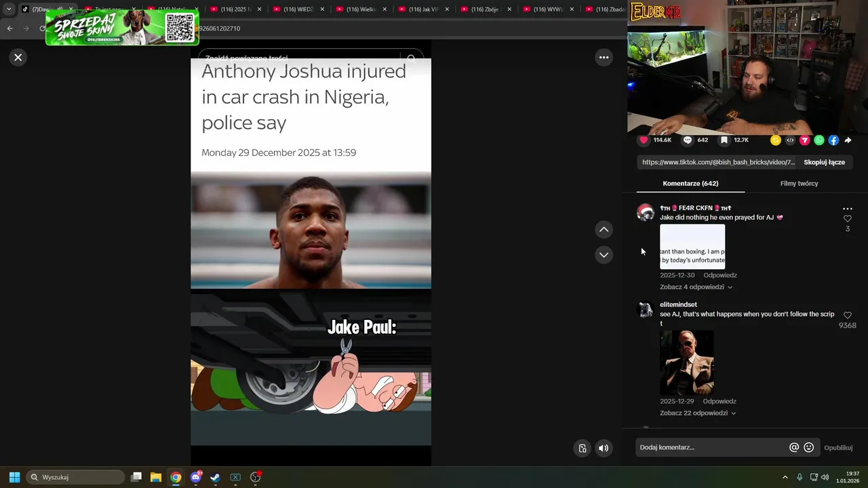Viewport: 868px width, 488px height.
Task: Reply to elitemindset comment via Odpowiedz
Action: (x=719, y=401)
